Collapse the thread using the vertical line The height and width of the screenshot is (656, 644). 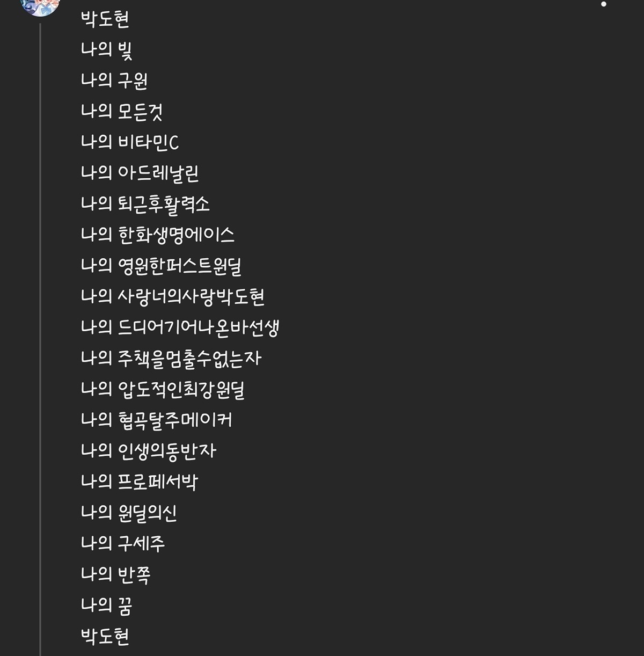40,339
